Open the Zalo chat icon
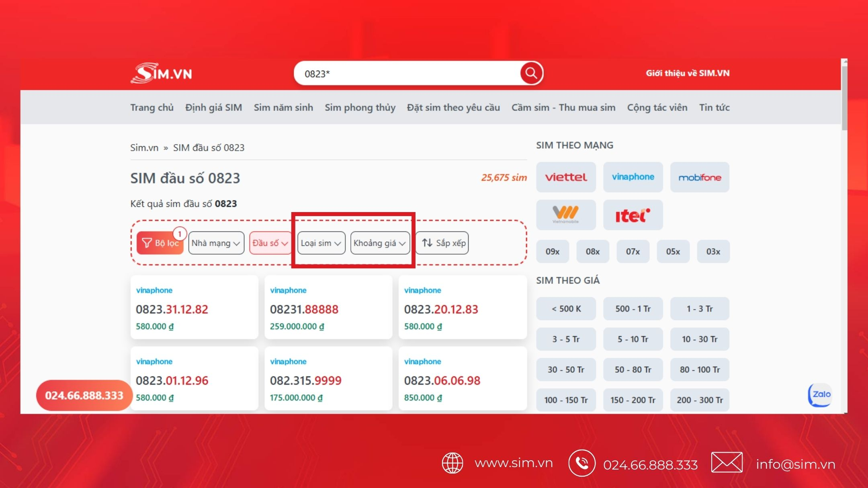This screenshot has width=868, height=488. [x=820, y=395]
